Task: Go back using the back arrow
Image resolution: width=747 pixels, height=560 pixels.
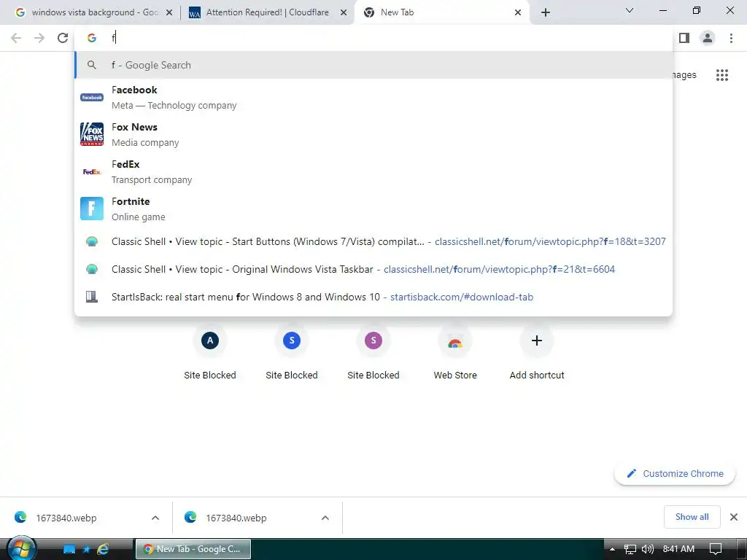Action: click(x=16, y=38)
